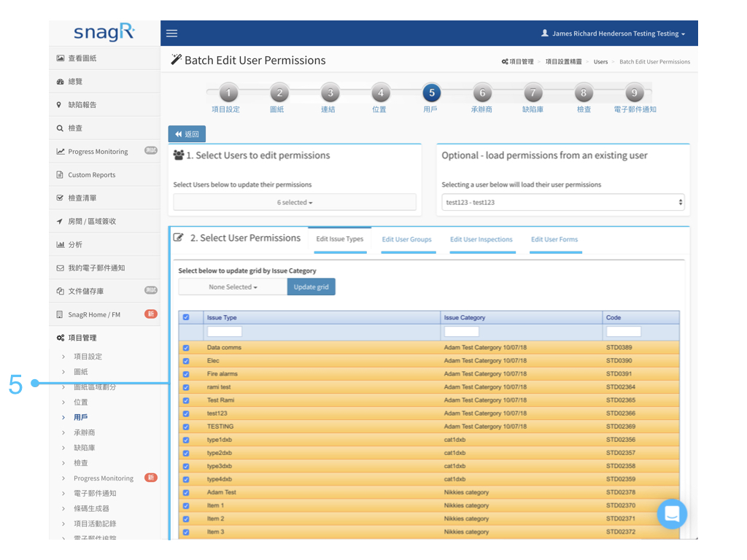Viewport: 747px width, 560px height.
Task: Uncheck the Data comms row checkbox
Action: click(x=186, y=348)
